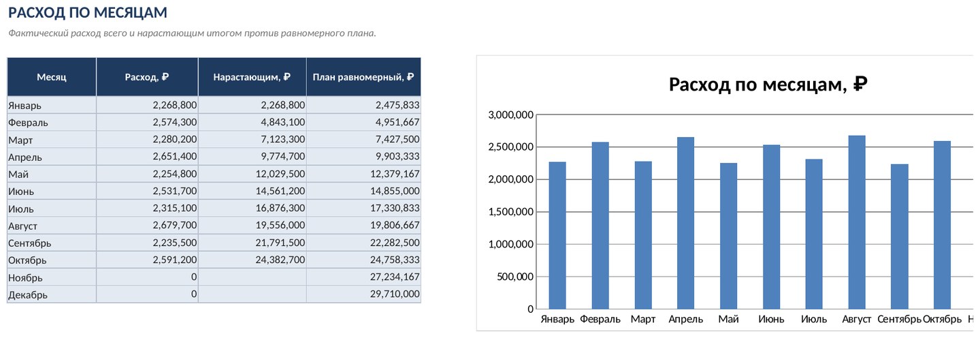The width and height of the screenshot is (980, 338).
Task: Click the Октябрь bar in the chart
Action: coord(943,225)
